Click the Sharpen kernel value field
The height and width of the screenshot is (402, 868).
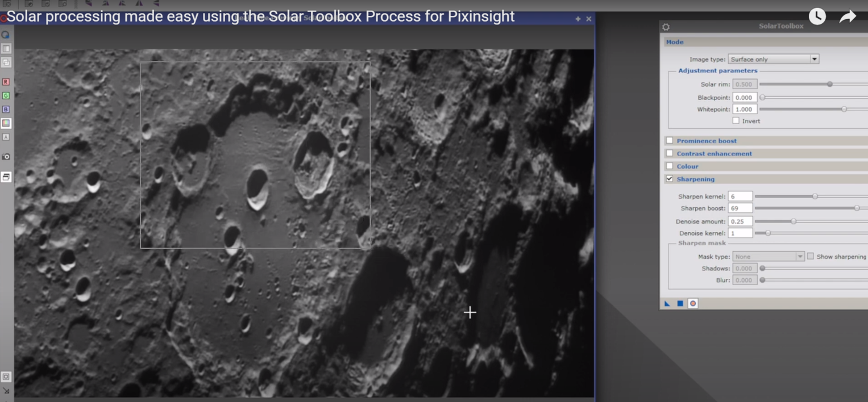[740, 196]
